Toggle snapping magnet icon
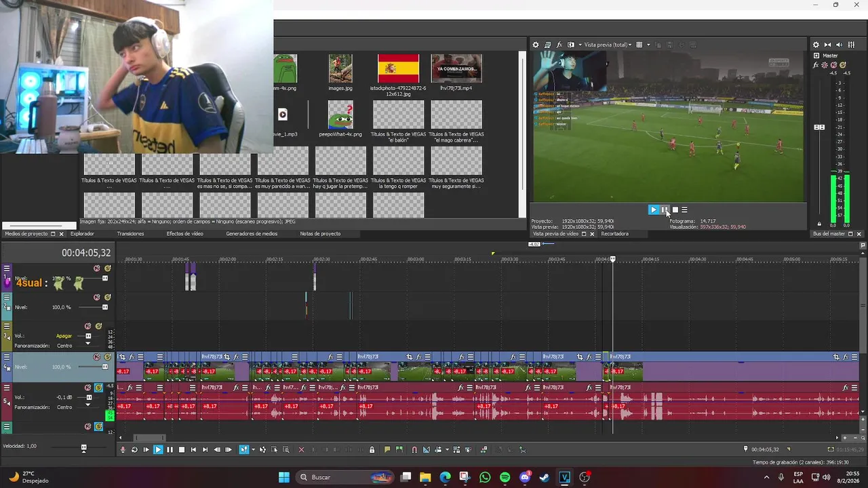868x488 pixels. (x=414, y=449)
